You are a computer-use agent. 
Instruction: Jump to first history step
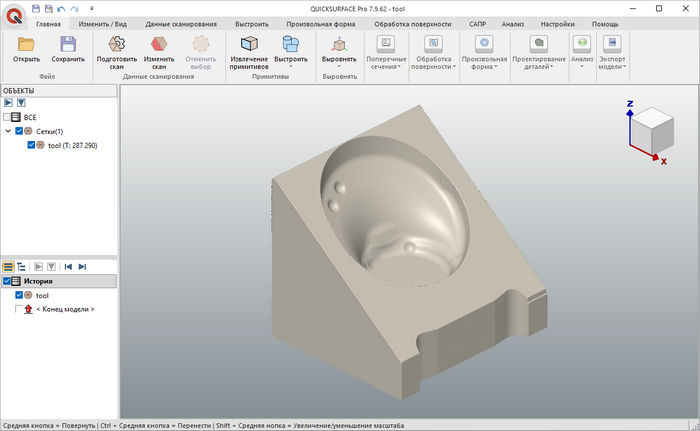[68, 267]
